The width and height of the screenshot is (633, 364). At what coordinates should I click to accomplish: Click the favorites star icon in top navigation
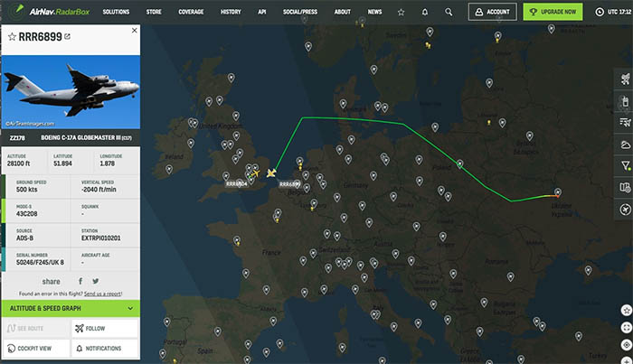[x=401, y=12]
